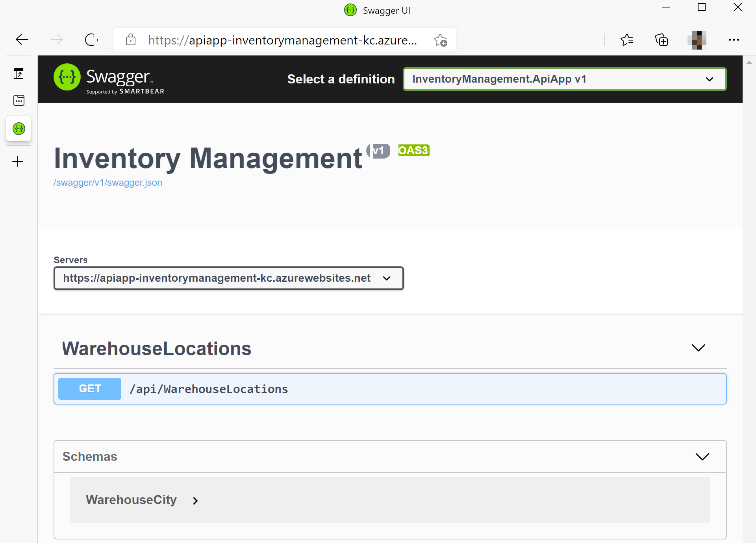
Task: Open the GET /api/WarehouseLocations endpoint
Action: coord(390,389)
